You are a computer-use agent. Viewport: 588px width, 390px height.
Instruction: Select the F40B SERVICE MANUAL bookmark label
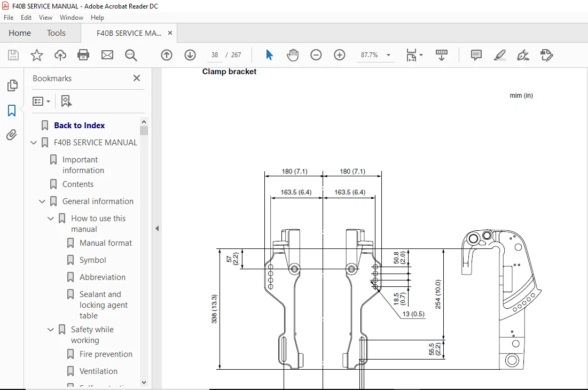(95, 143)
